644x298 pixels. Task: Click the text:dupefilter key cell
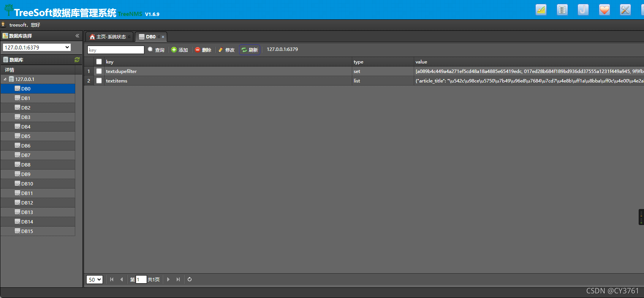[228, 71]
